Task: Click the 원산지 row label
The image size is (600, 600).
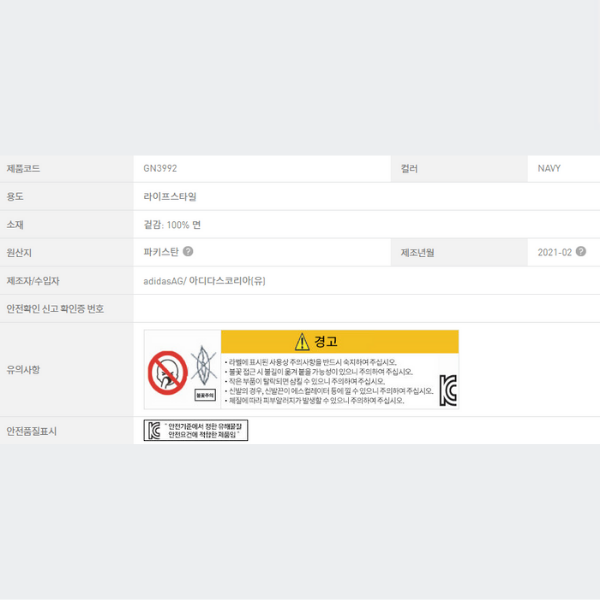Action: point(20,253)
